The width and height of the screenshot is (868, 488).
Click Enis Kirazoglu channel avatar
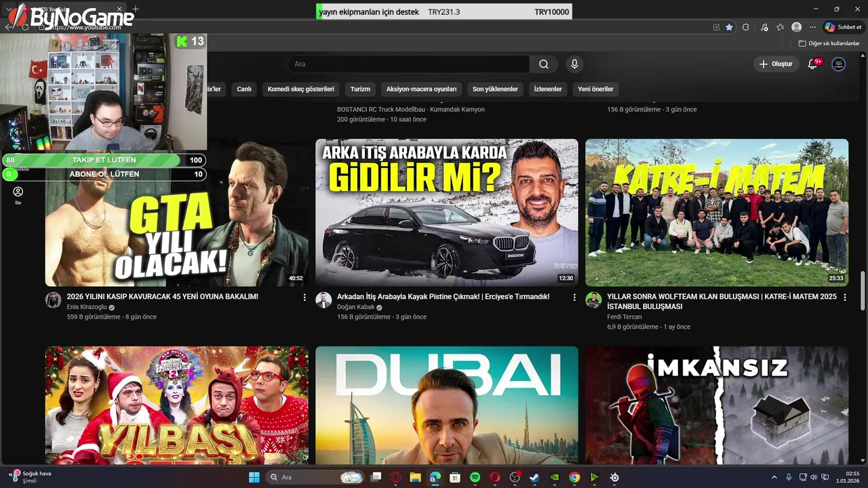[x=54, y=300]
